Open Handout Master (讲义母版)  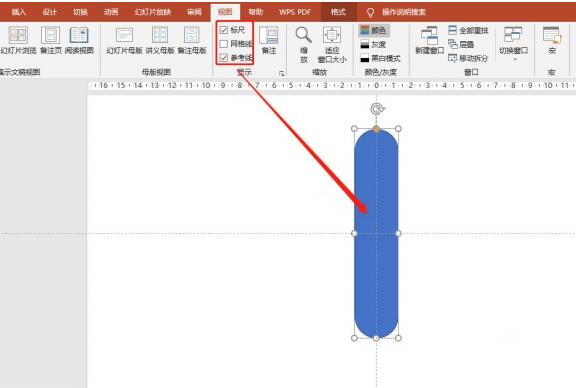click(160, 41)
